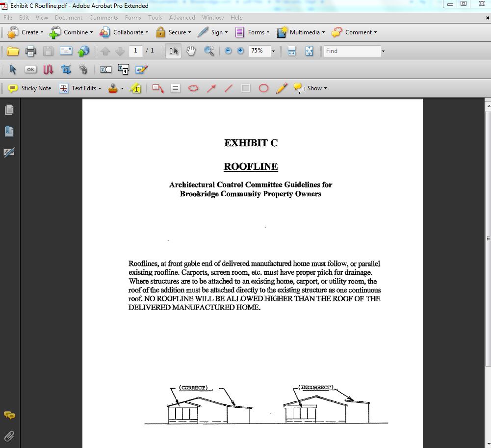Select the Pencil drawing tool

point(282,88)
